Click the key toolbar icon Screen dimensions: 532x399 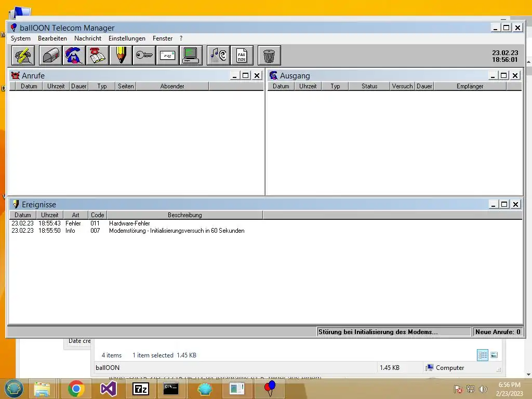(x=144, y=55)
